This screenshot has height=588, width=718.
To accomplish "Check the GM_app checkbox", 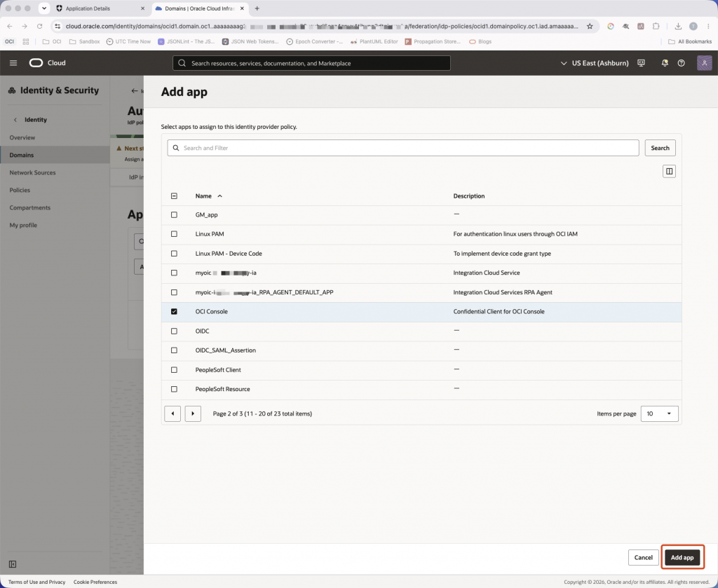I will pyautogui.click(x=174, y=214).
